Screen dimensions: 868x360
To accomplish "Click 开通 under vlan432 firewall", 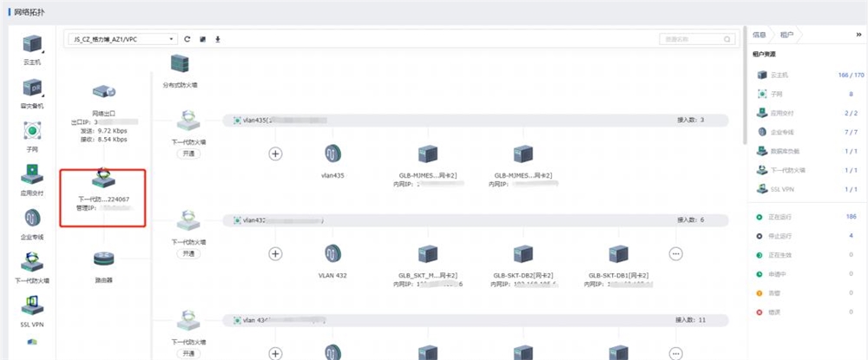I will (188, 254).
